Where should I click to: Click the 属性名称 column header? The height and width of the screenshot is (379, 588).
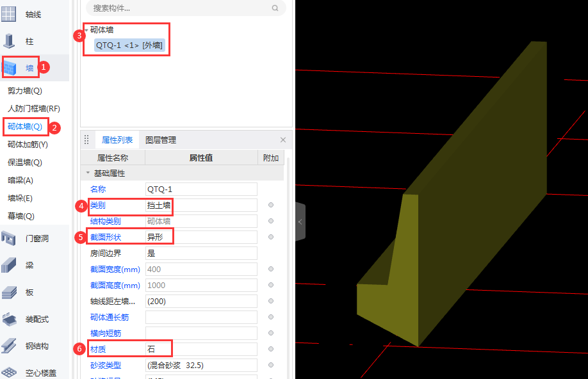tap(113, 158)
